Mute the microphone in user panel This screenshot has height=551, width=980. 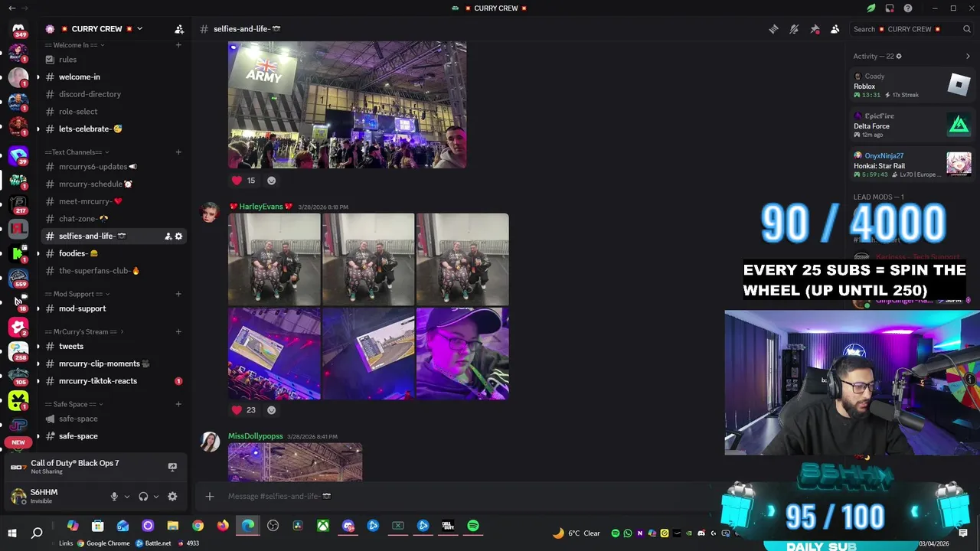coord(114,497)
